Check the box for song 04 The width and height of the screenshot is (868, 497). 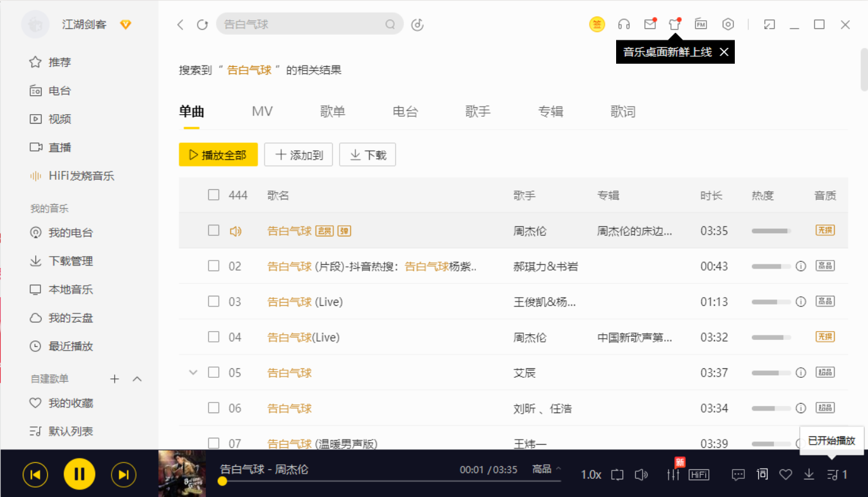(213, 337)
